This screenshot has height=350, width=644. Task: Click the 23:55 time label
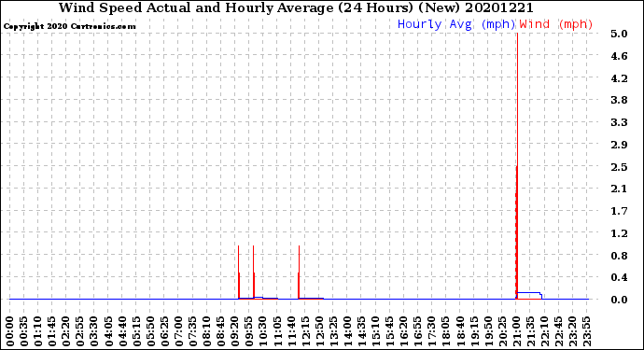click(588, 331)
